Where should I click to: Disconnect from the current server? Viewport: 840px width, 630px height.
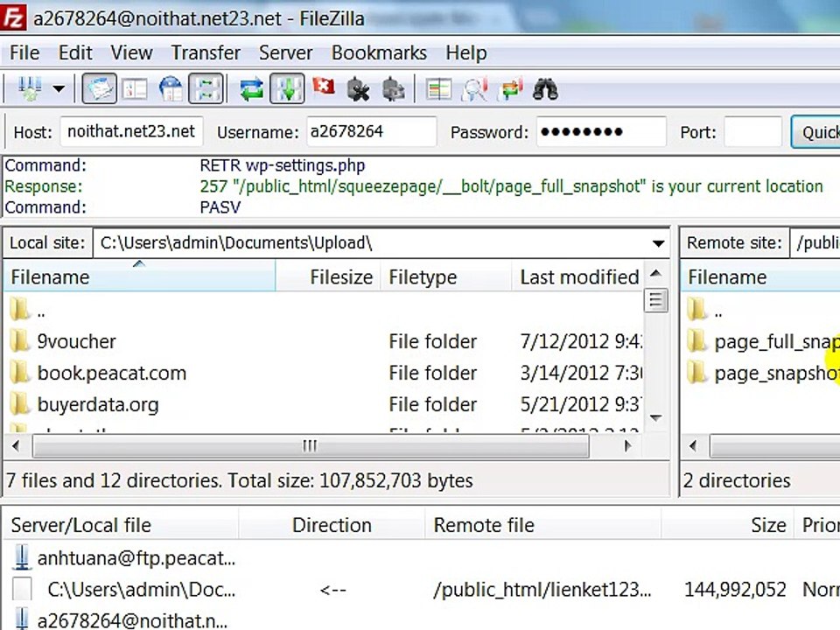[359, 89]
